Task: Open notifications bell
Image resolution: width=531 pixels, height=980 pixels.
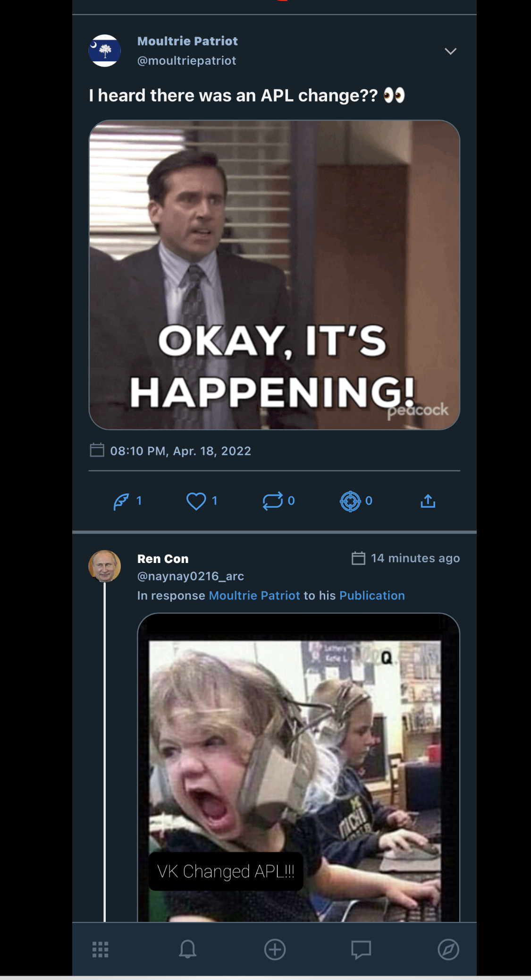Action: 187,949
